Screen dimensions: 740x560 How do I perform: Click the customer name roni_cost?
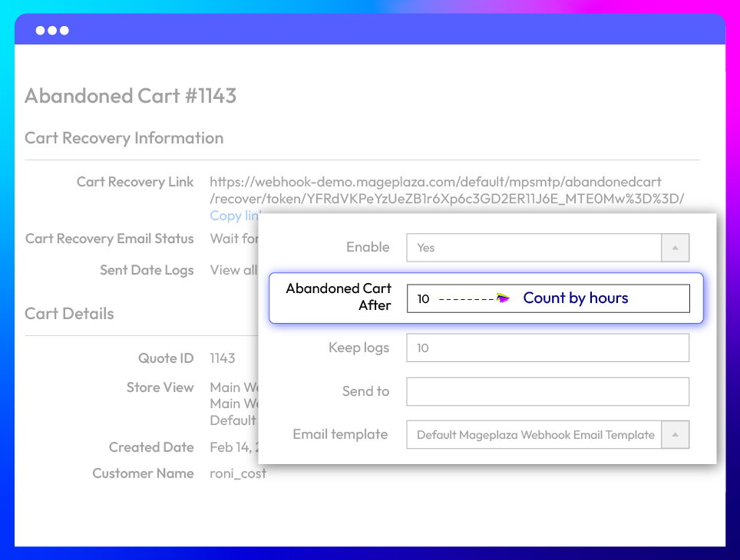coord(238,473)
